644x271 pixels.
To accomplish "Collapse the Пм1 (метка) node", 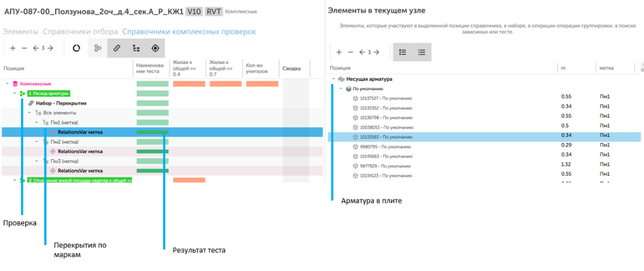I will tap(37, 122).
